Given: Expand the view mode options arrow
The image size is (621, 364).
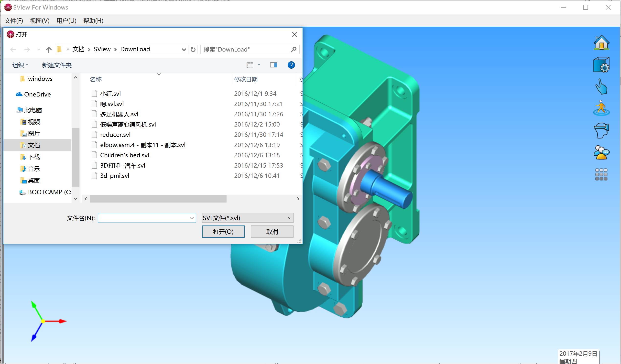Looking at the screenshot, I should click(259, 65).
